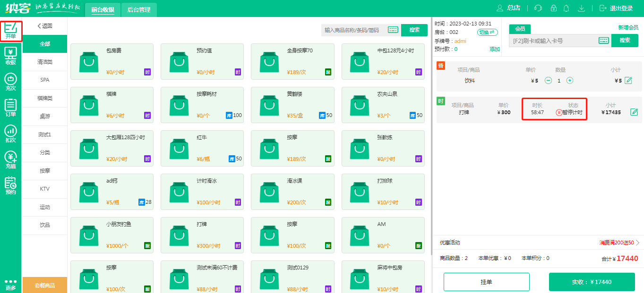Click the 挂单 (hold order) button

[486, 282]
